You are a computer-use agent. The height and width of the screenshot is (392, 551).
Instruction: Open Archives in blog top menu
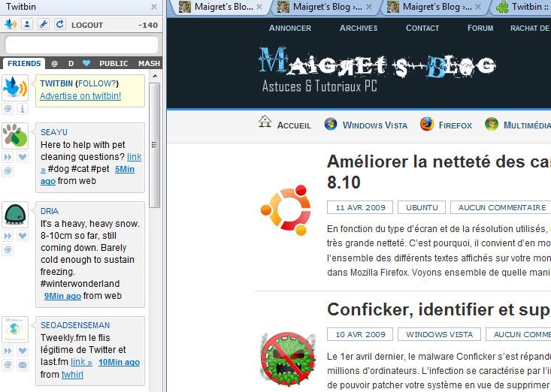tap(359, 28)
